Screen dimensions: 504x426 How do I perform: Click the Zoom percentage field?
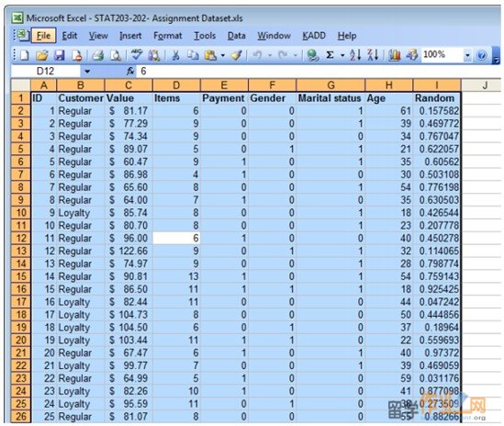442,55
